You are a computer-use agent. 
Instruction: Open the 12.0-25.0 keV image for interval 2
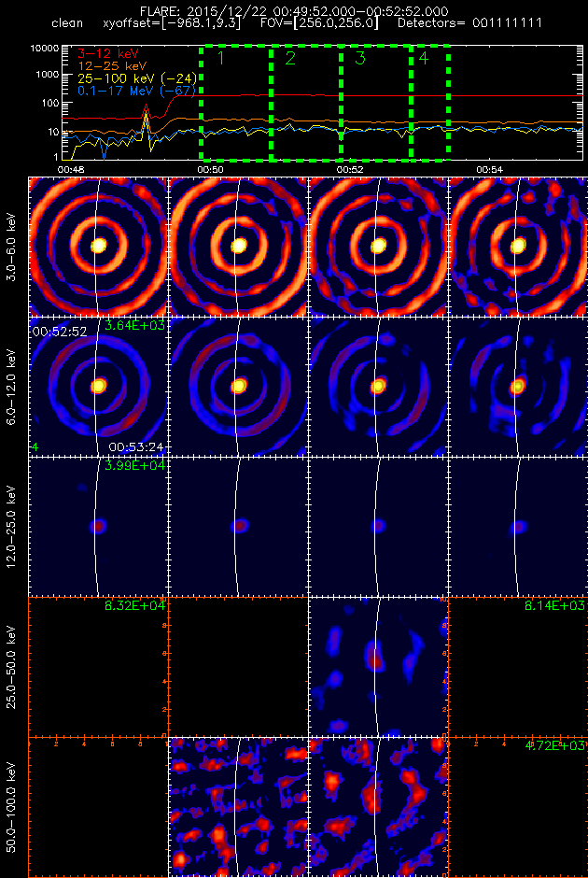click(x=238, y=527)
